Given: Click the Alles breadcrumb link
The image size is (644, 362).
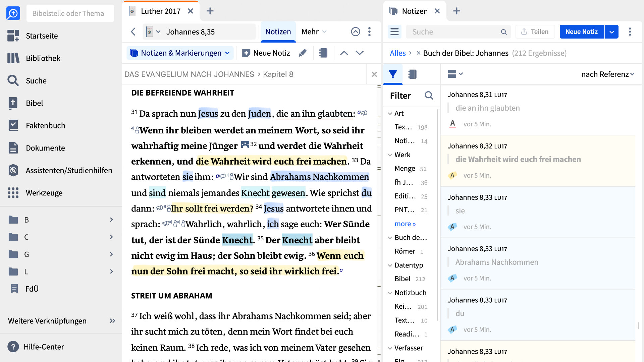Looking at the screenshot, I should pyautogui.click(x=397, y=53).
